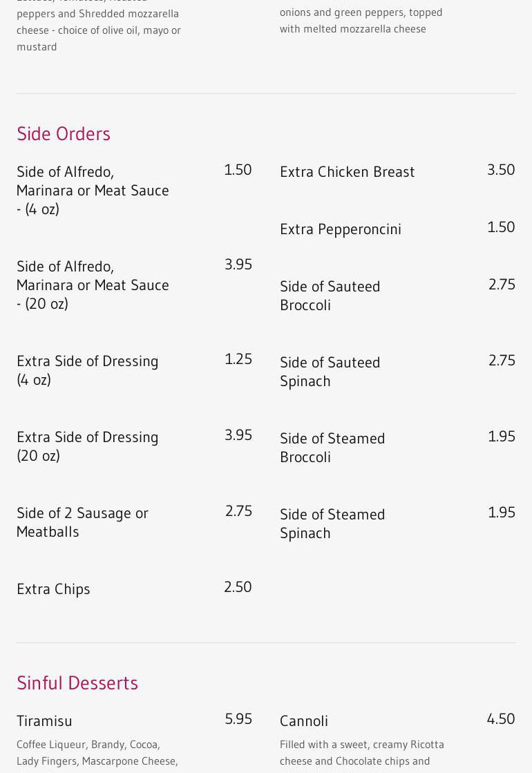Select Side of Sauteed Spinach
This screenshot has height=773, width=532.
pos(330,372)
